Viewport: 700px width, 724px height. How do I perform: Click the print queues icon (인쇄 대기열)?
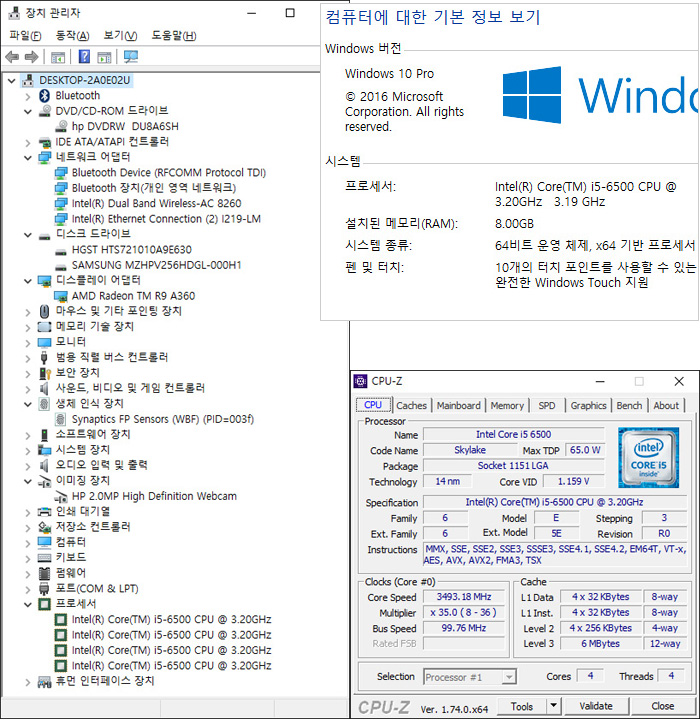(44, 512)
